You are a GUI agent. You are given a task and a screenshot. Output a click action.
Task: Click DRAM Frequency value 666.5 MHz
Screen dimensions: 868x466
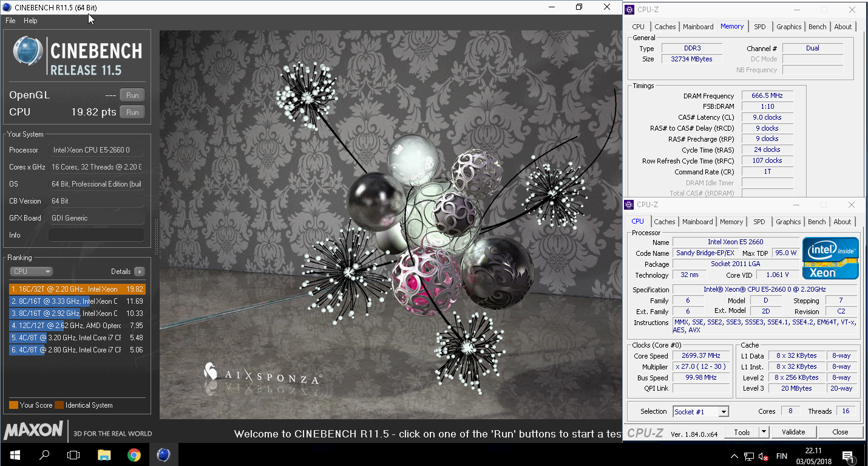(767, 96)
